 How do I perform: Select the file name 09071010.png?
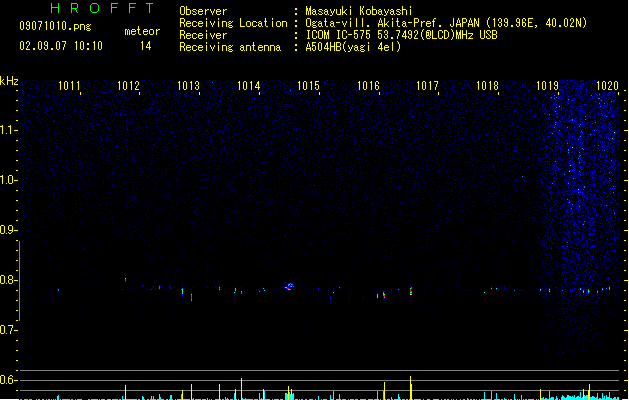(x=55, y=26)
